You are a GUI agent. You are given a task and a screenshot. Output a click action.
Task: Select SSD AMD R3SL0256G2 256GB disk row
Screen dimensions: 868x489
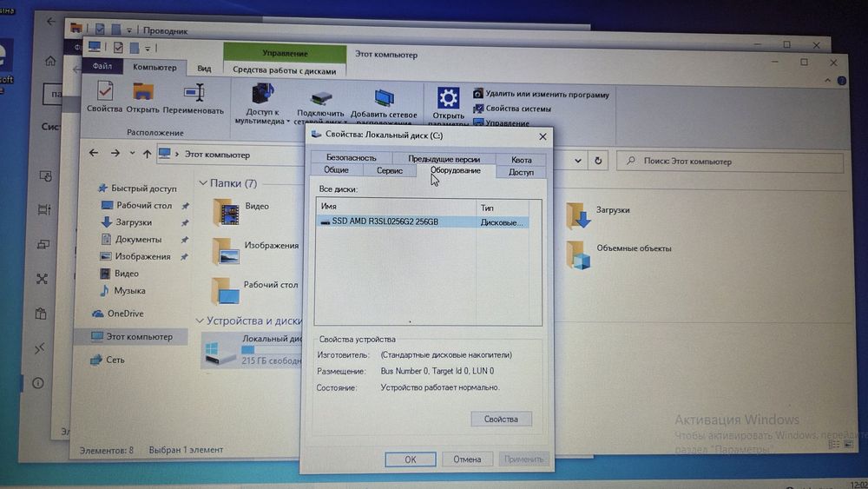(x=422, y=221)
